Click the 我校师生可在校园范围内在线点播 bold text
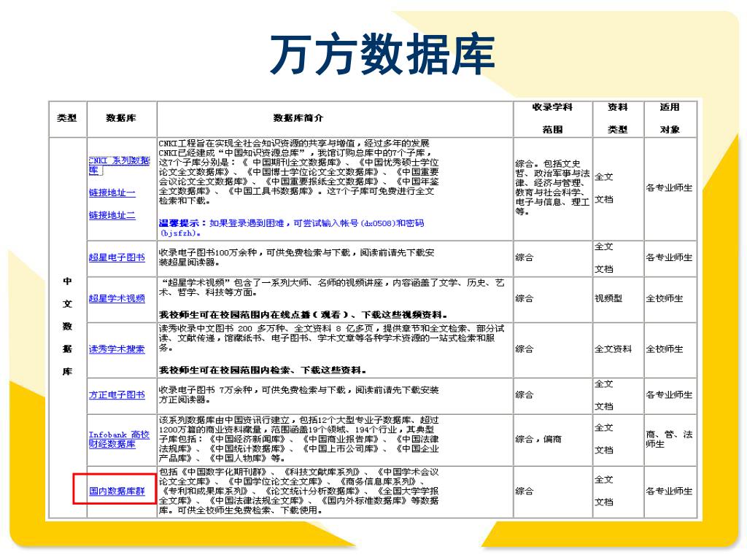 (x=303, y=315)
